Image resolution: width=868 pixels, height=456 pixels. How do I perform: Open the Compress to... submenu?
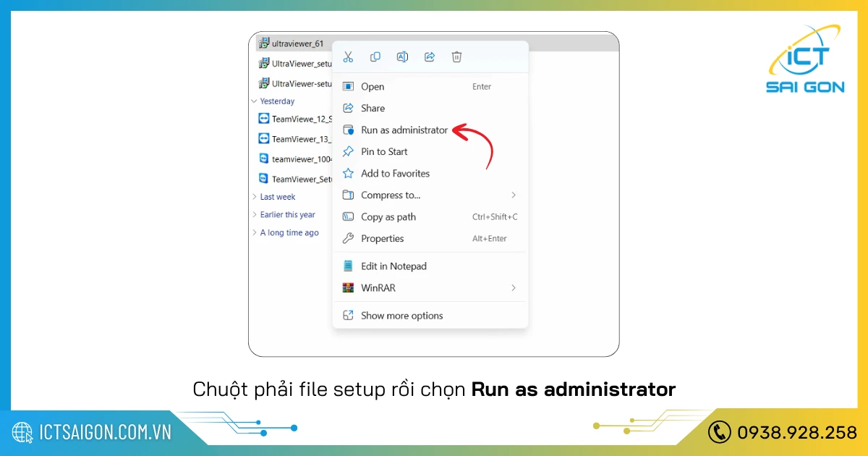click(430, 195)
